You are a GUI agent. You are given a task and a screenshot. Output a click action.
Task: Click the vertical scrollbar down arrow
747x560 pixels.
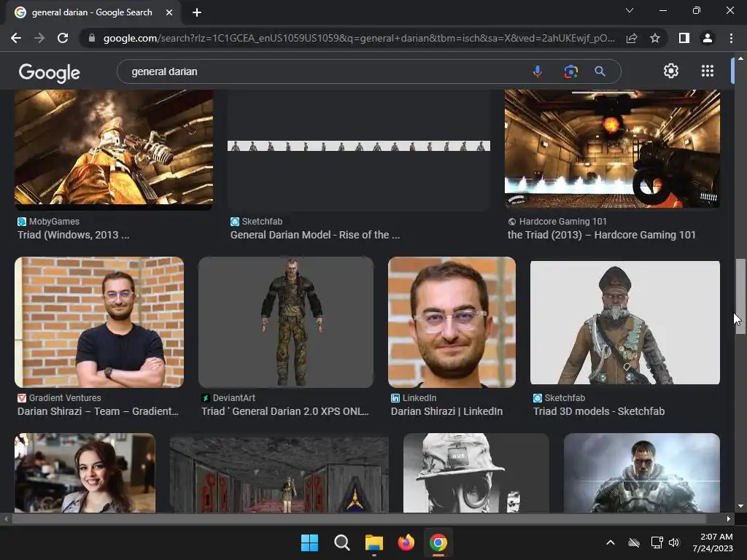pyautogui.click(x=740, y=506)
